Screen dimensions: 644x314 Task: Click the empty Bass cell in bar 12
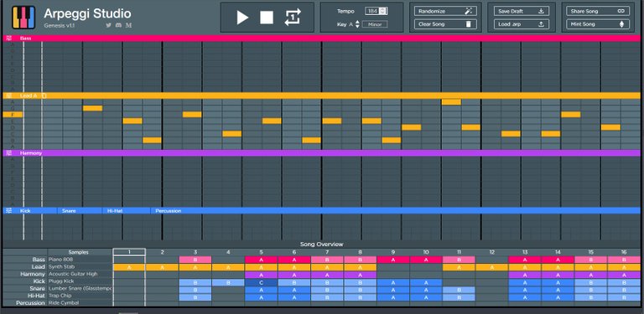click(x=492, y=260)
